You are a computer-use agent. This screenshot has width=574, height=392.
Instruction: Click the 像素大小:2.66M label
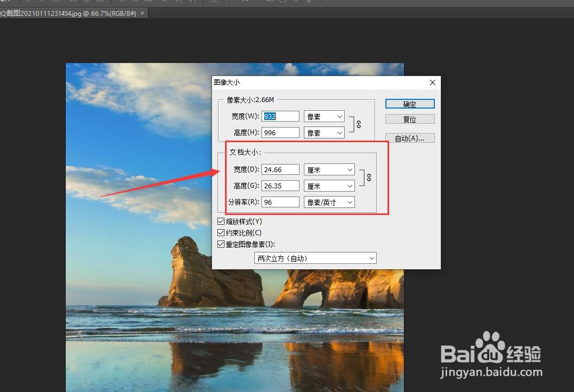coord(251,99)
